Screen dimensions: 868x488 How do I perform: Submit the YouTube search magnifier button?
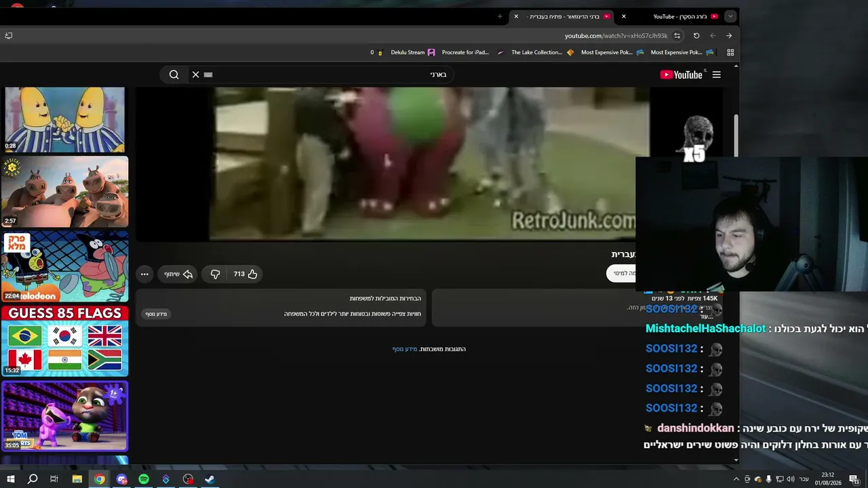(174, 75)
